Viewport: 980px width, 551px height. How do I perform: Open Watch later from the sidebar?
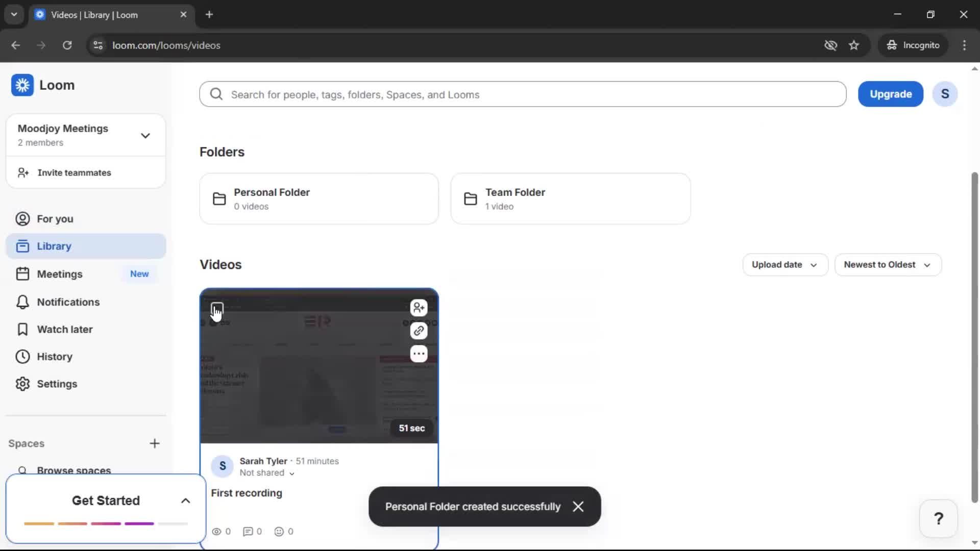tap(65, 329)
